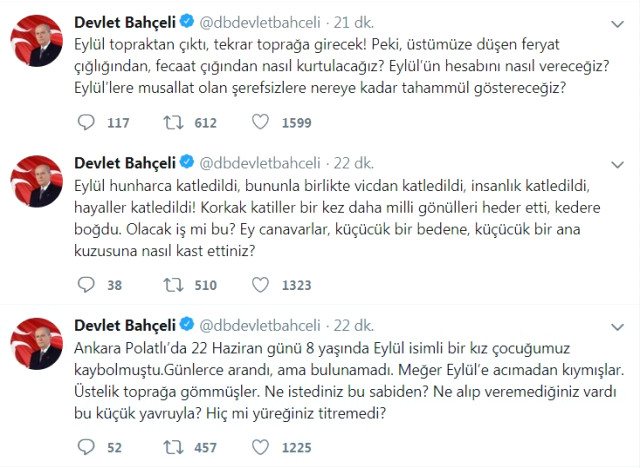Like the first tweet with 1599 likes

[262, 122]
